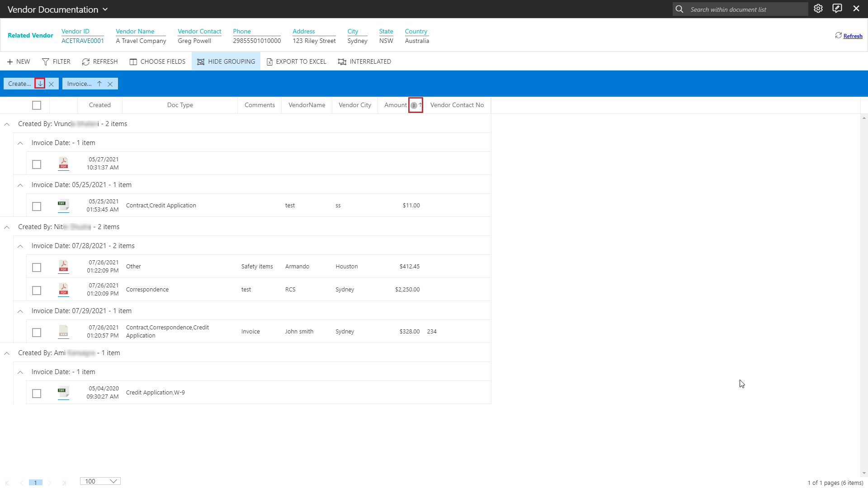The image size is (868, 488).
Task: Click the Filter funnel icon
Action: [x=45, y=62]
